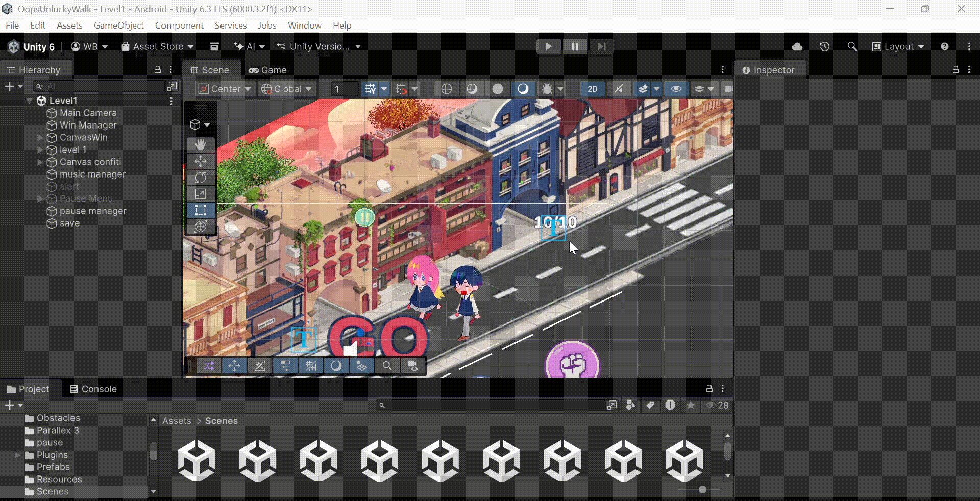Select the Rect tool
Image resolution: width=980 pixels, height=501 pixels.
tap(200, 210)
